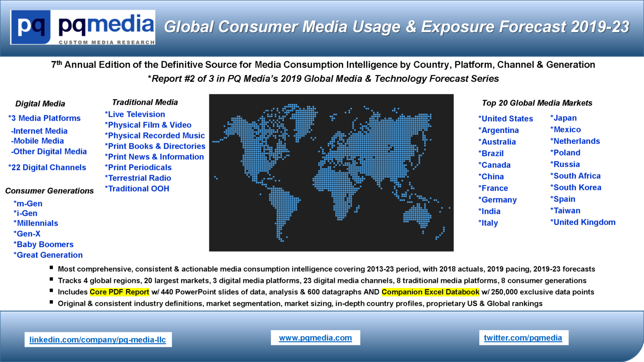The image size is (644, 362).
Task: Select '*Physical Recorded Music' item
Action: pyautogui.click(x=155, y=136)
